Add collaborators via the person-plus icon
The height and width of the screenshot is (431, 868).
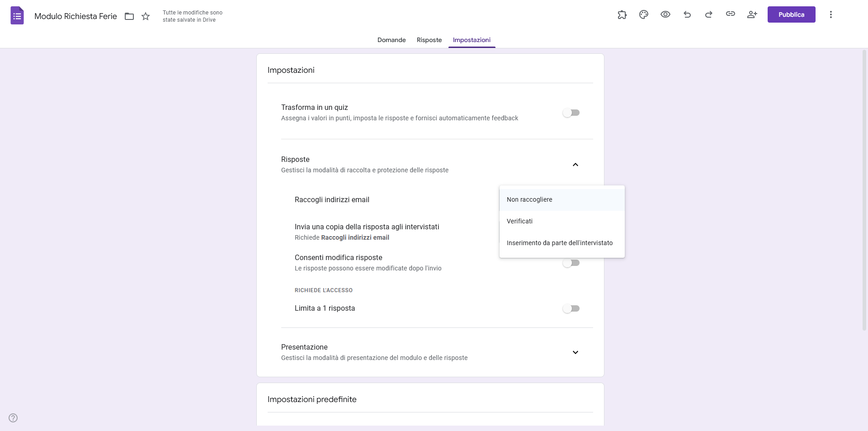pyautogui.click(x=752, y=14)
